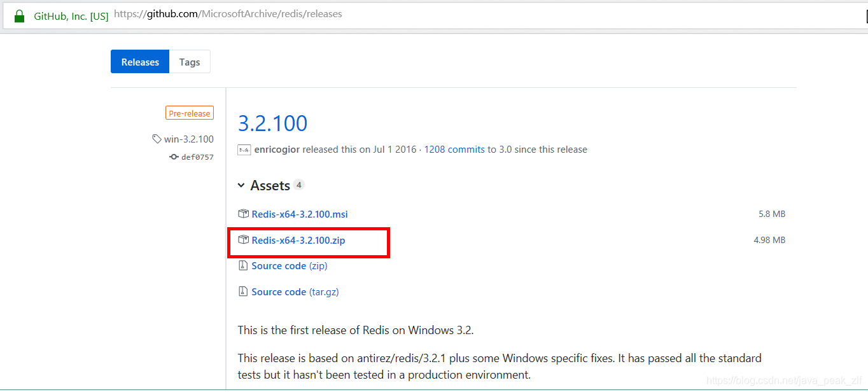The image size is (868, 392).
Task: Download Redis-x64-3.2.100.msi
Action: pyautogui.click(x=300, y=214)
